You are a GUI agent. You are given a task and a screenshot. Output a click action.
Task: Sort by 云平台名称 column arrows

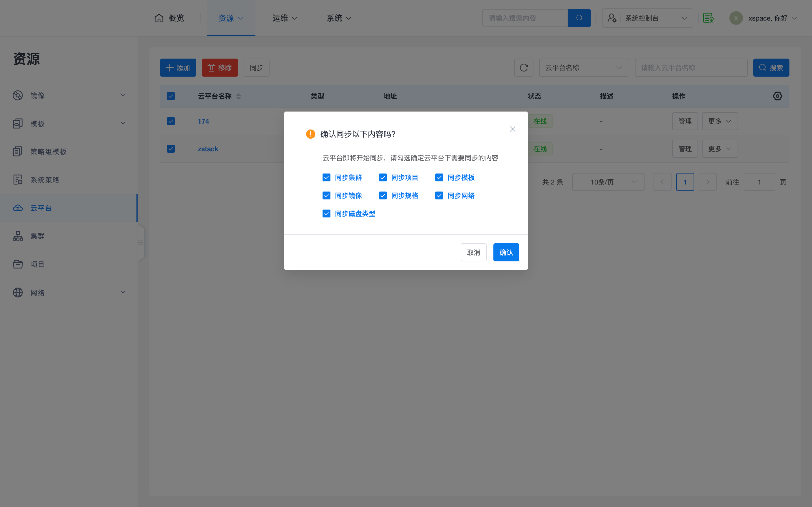pyautogui.click(x=239, y=96)
